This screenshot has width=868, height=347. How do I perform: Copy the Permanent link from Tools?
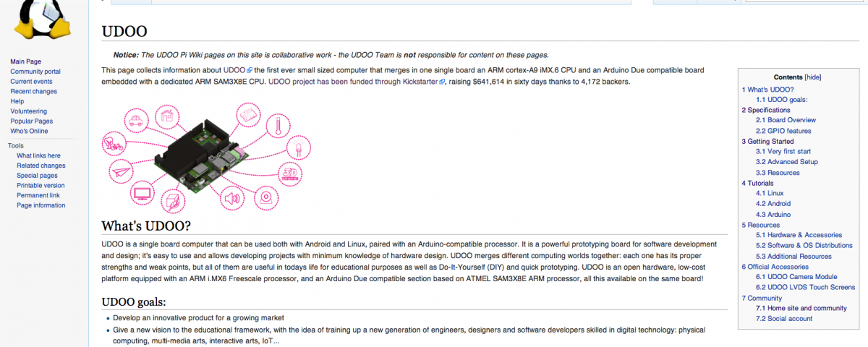tap(38, 195)
